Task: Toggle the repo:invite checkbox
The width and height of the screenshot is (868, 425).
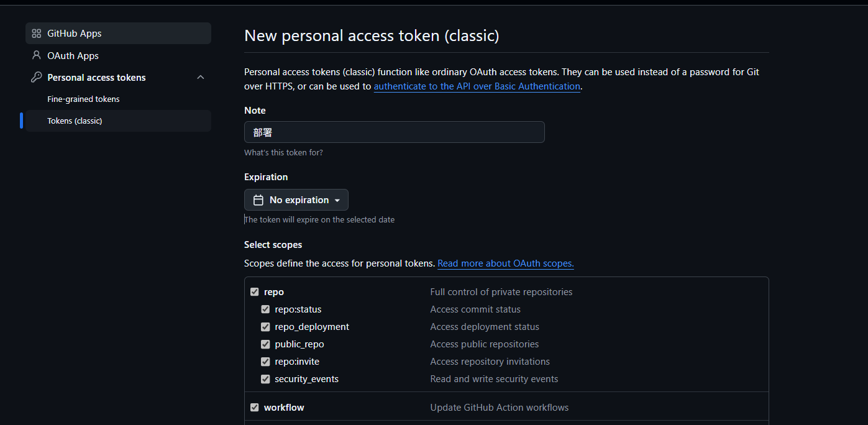Action: (265, 362)
